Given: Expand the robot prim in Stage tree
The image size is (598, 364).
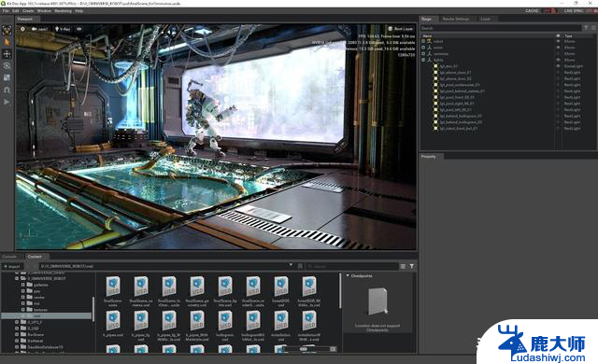Looking at the screenshot, I should (x=423, y=41).
